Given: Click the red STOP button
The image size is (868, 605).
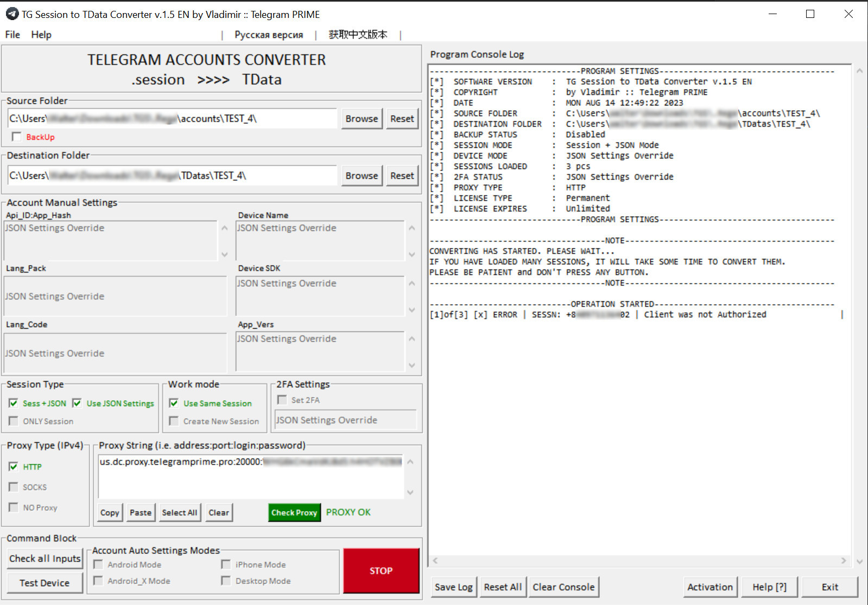Looking at the screenshot, I should click(381, 571).
